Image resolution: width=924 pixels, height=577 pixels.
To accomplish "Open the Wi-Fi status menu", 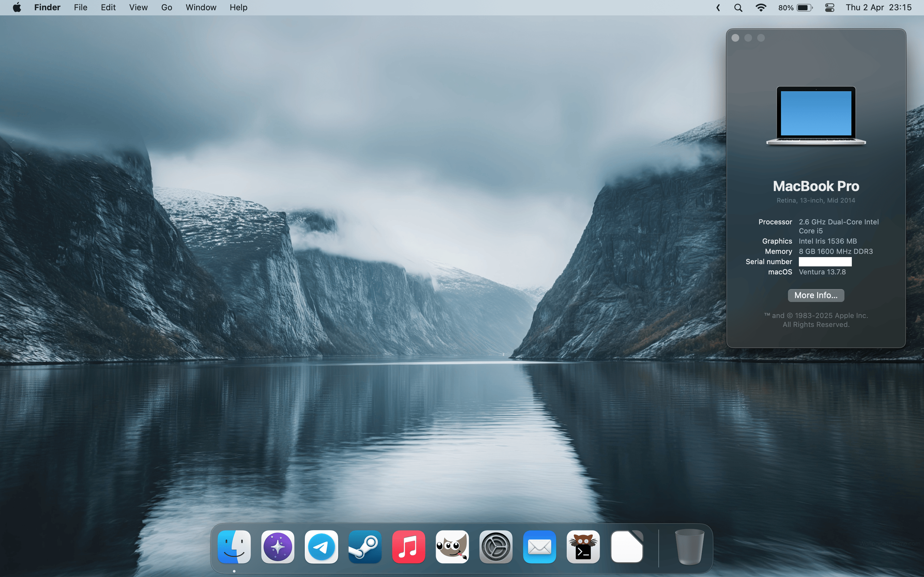I will pos(761,8).
